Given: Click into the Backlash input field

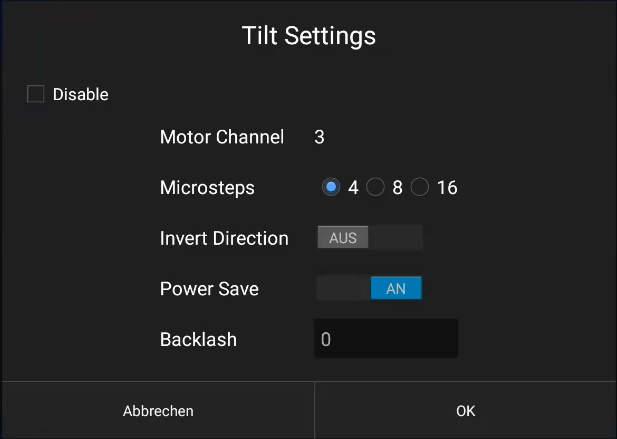Looking at the screenshot, I should coord(386,339).
